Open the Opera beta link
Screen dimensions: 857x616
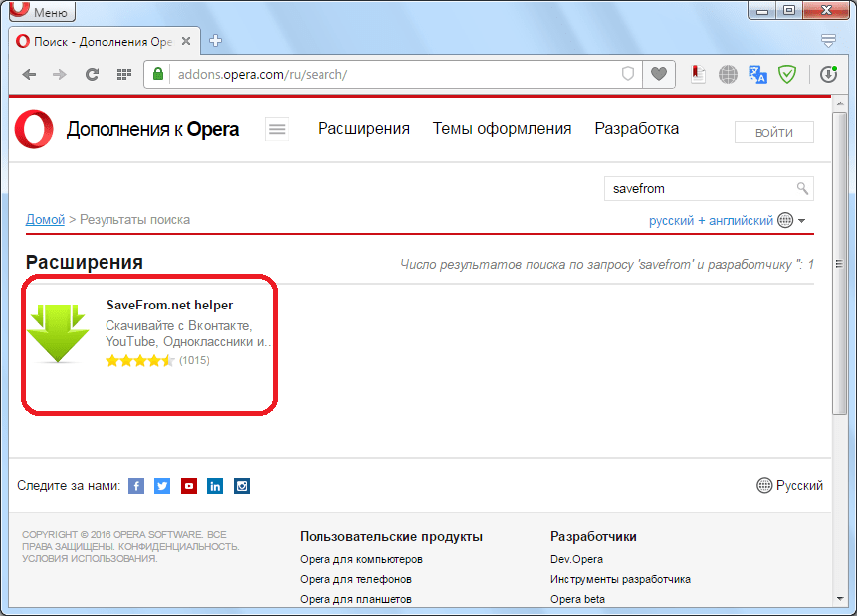click(577, 599)
